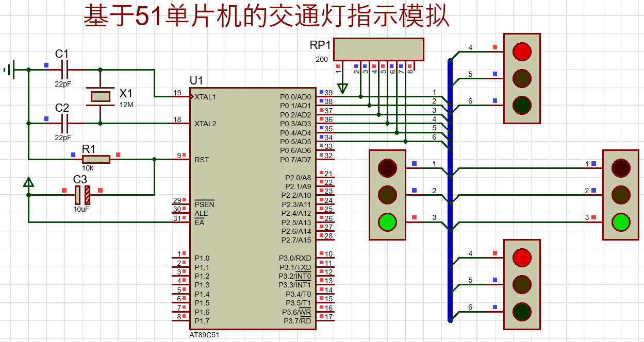Click the XTAL2 pin label

click(x=205, y=124)
